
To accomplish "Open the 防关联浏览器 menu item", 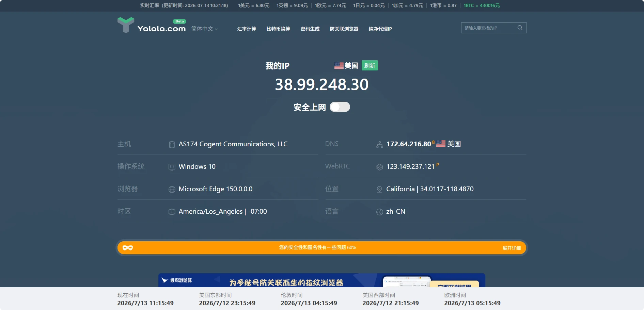I will pos(344,29).
